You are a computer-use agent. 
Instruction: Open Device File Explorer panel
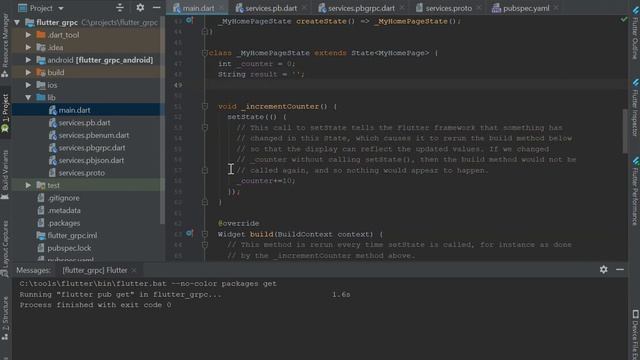[x=635, y=335]
